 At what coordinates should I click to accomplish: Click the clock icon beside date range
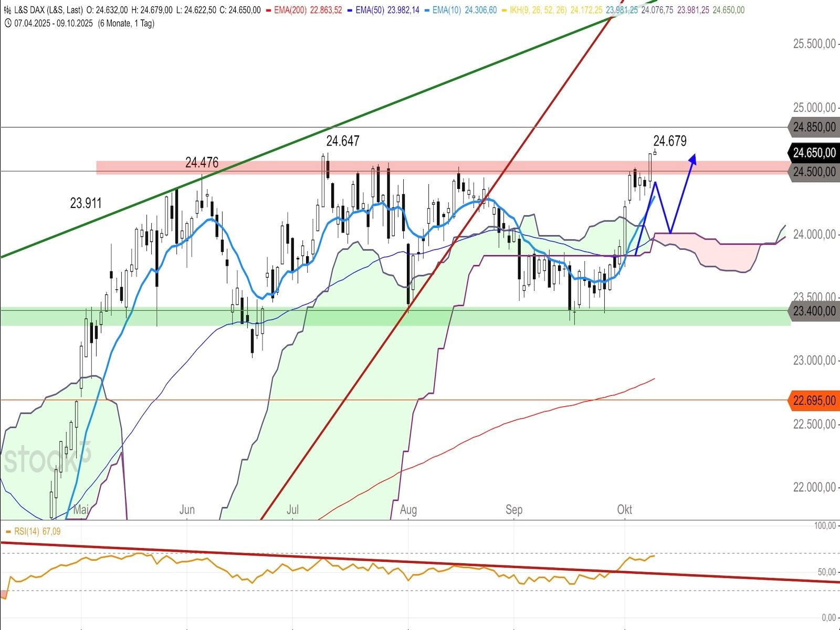[8, 23]
